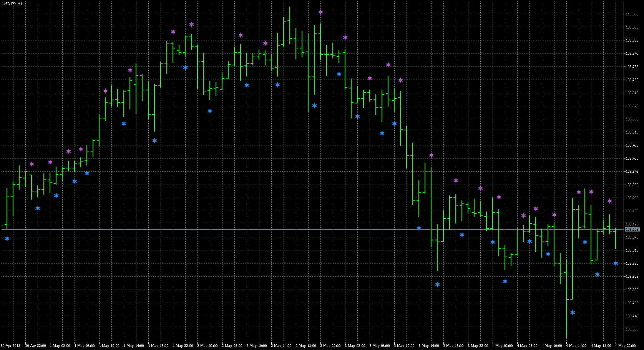Choose the 4 May 14:00 time label
This screenshot has height=350, width=644.
(576, 346)
